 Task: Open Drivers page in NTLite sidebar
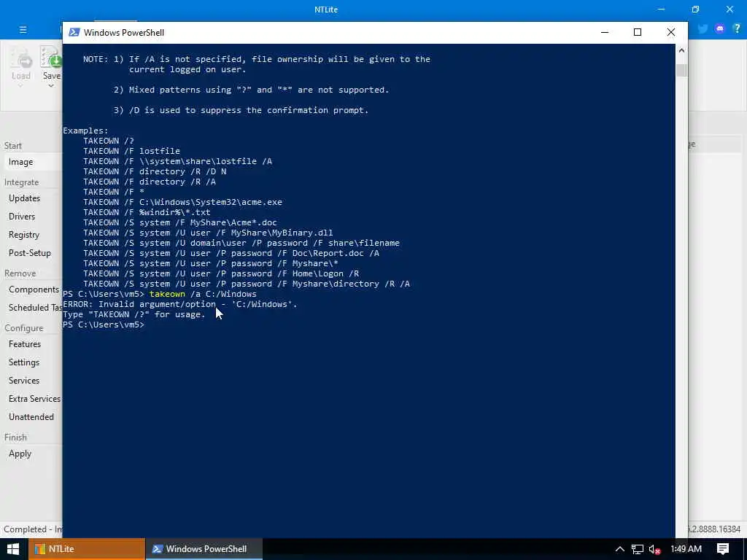[x=22, y=216]
